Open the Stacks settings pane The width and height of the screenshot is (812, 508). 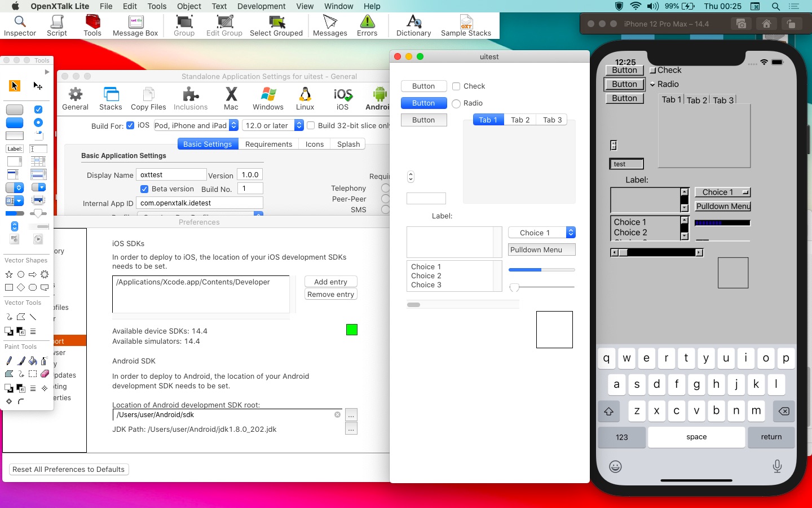(111, 99)
